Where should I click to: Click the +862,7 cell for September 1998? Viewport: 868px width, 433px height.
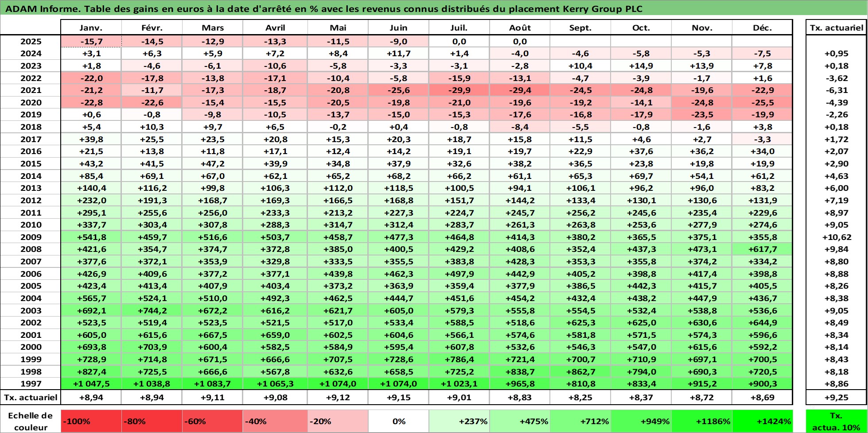point(580,371)
